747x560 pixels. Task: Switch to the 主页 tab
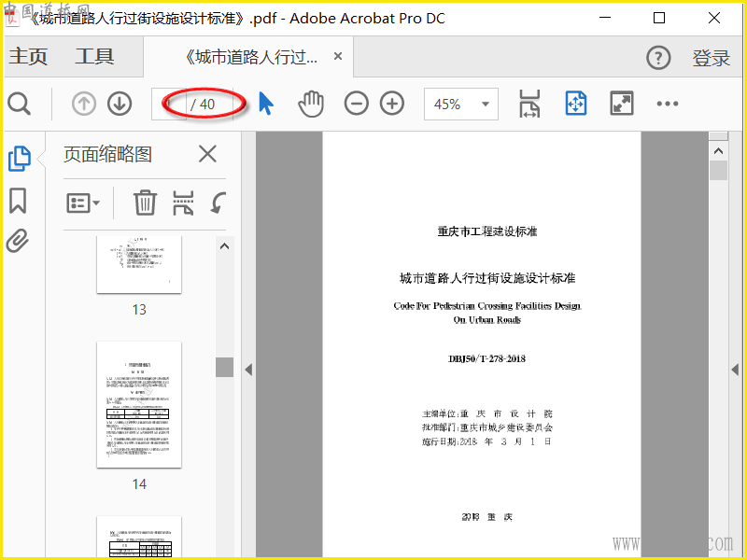tap(28, 57)
